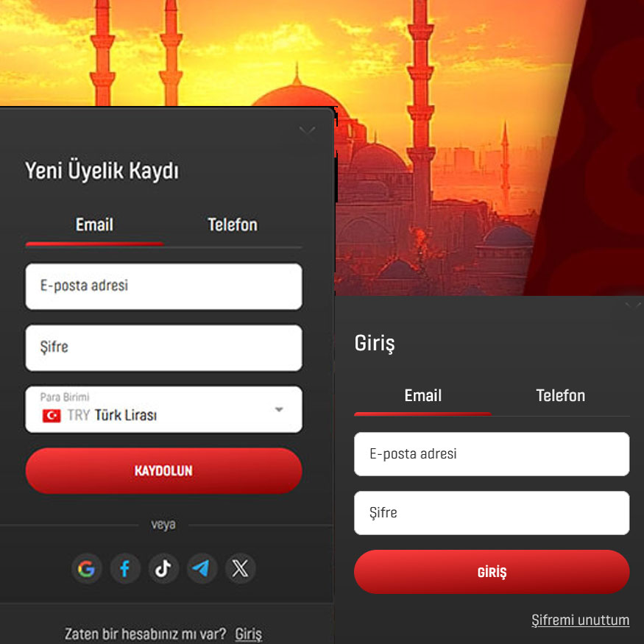Screen dimensions: 644x644
Task: Focus E-posta adresi field in registration form
Action: pyautogui.click(x=164, y=286)
